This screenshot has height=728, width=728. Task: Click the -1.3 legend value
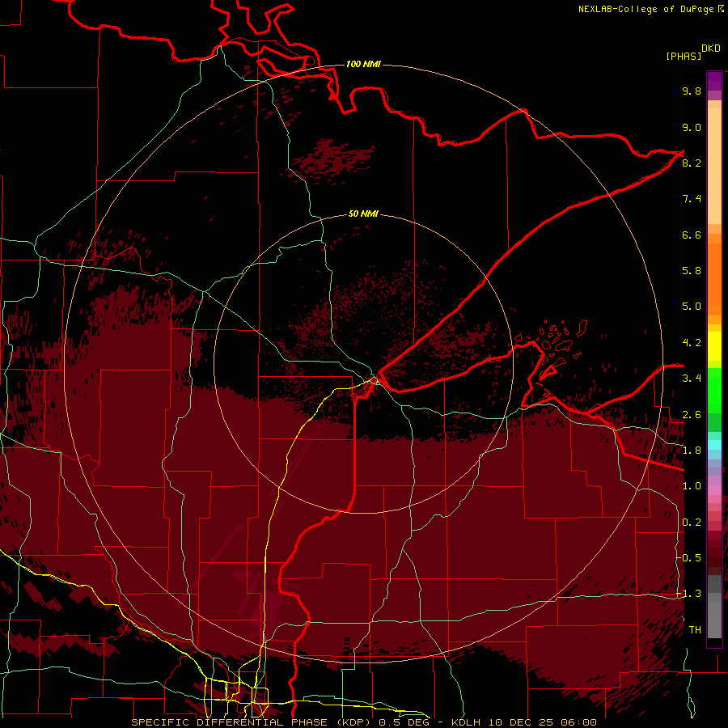[x=688, y=594]
